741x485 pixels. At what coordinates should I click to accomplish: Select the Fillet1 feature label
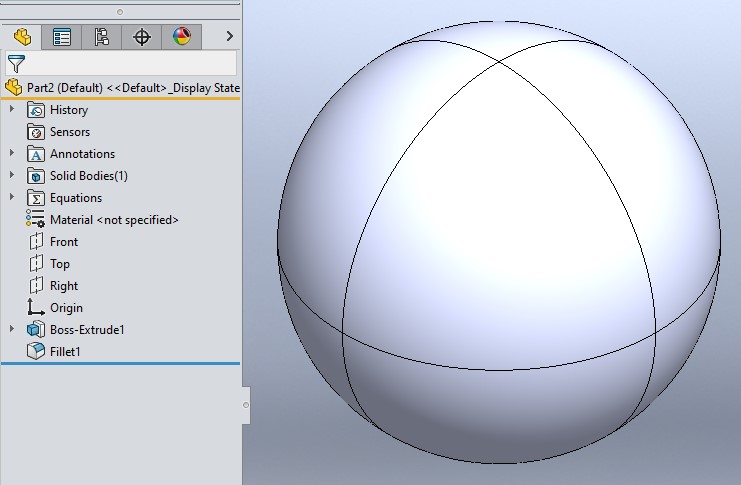click(65, 352)
